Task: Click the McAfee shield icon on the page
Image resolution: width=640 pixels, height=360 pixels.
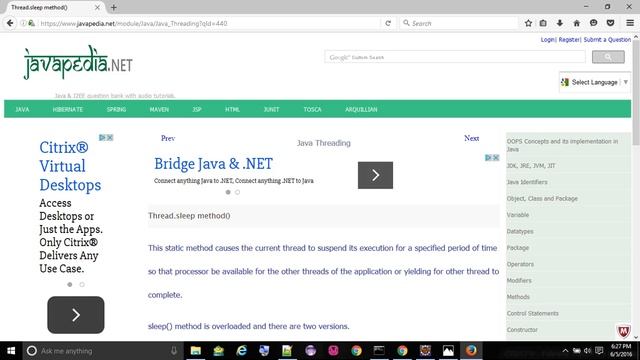Action: 623,331
